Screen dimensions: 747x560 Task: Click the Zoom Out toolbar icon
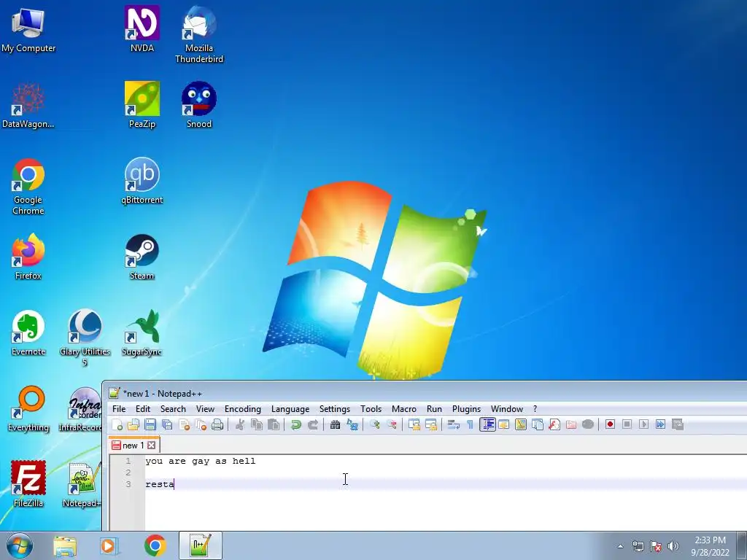[x=392, y=424]
